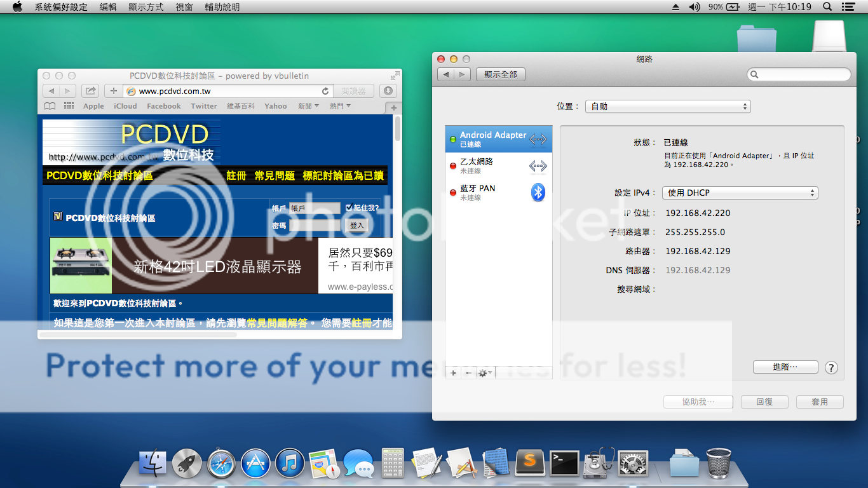The width and height of the screenshot is (868, 488).
Task: Open Safari Top Sites grid icon
Action: 69,106
